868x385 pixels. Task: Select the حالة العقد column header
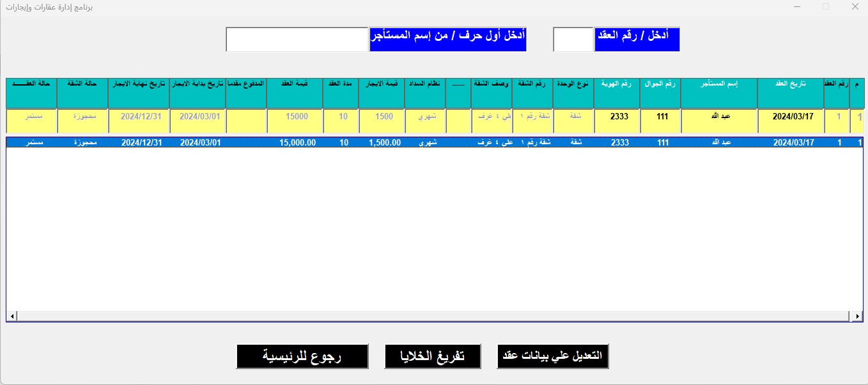31,93
